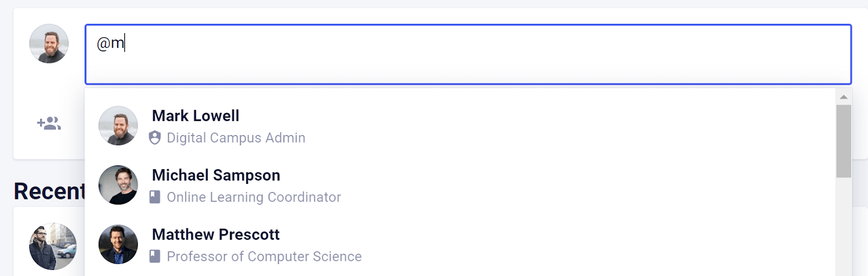This screenshot has width=868, height=276.
Task: Choose the Mark Lowell name from mention suggestions
Action: (x=195, y=115)
